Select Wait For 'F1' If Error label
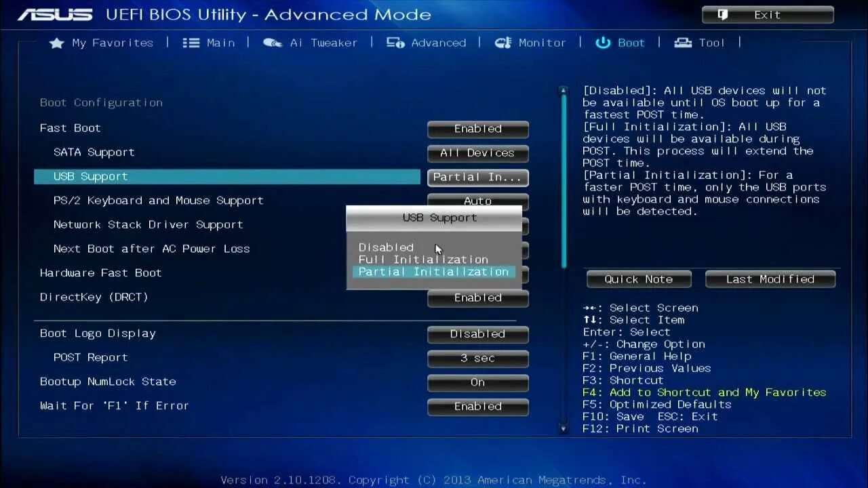Screen dimensions: 868x488 pos(114,405)
